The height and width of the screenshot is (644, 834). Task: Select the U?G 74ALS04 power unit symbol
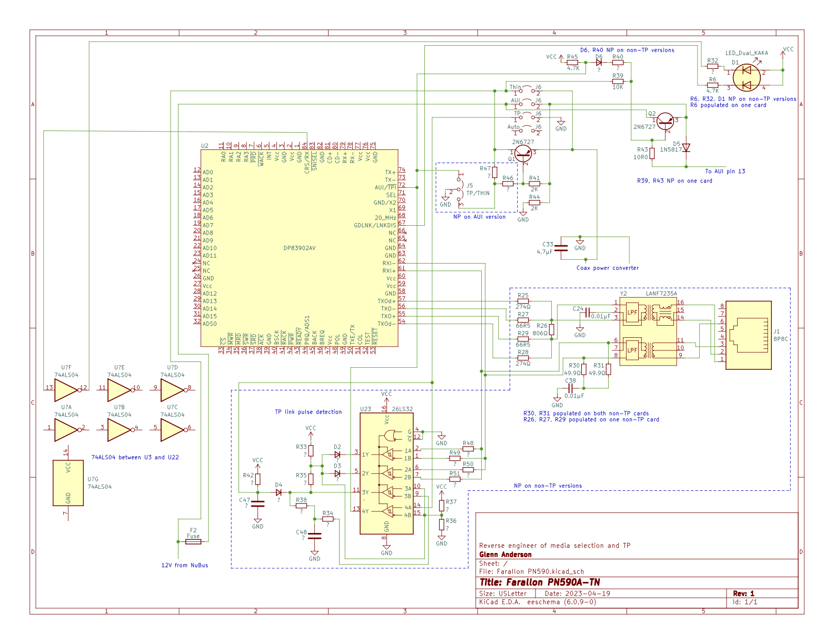click(x=68, y=482)
